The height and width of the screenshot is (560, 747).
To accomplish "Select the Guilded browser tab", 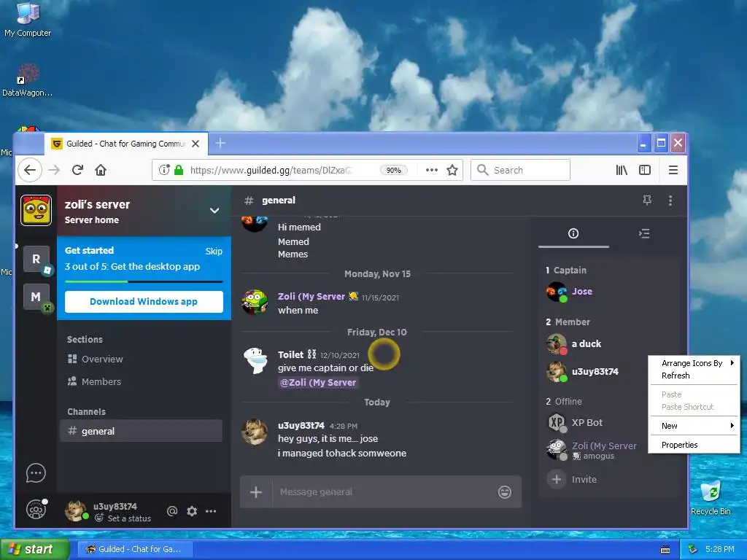I will coord(125,144).
